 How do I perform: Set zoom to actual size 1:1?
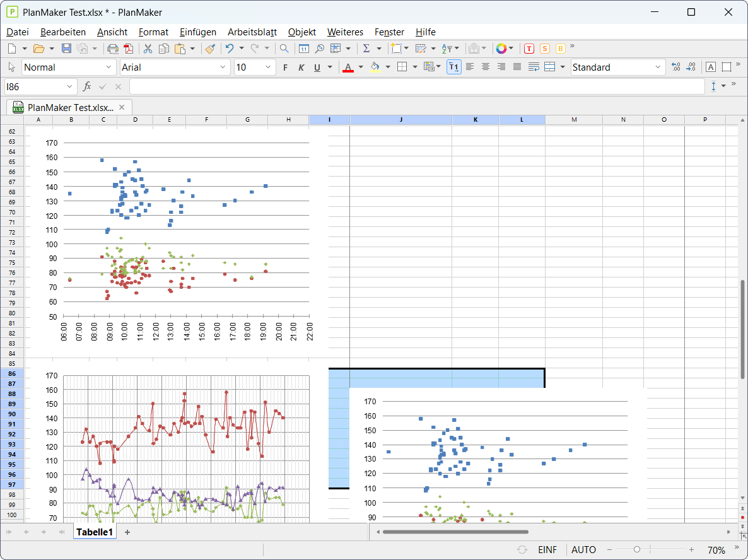pyautogui.click(x=304, y=48)
